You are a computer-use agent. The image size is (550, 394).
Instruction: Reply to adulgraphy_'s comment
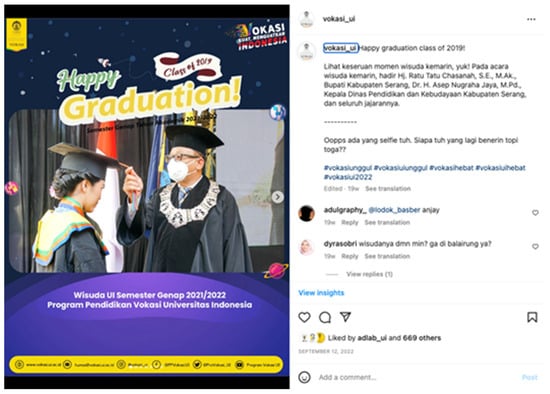click(x=350, y=222)
